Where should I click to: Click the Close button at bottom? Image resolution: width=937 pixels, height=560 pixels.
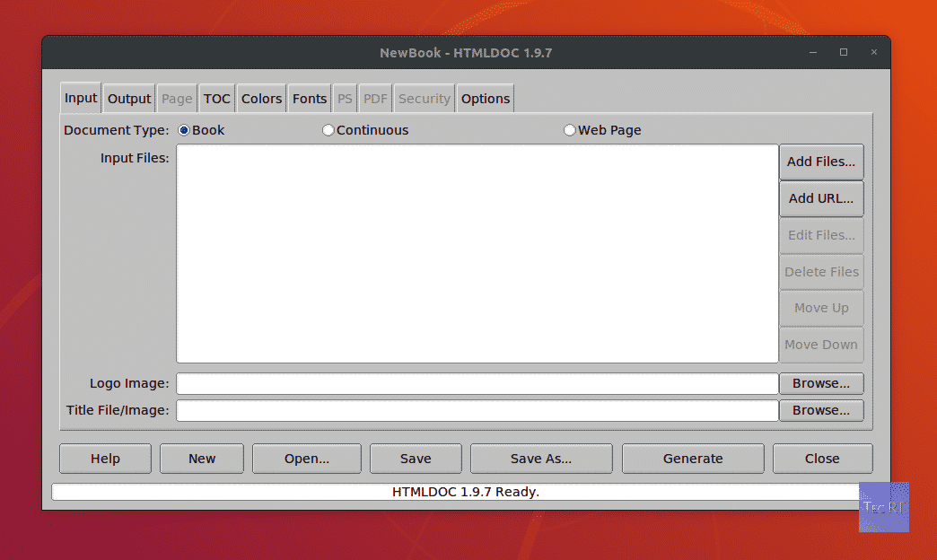(x=822, y=459)
